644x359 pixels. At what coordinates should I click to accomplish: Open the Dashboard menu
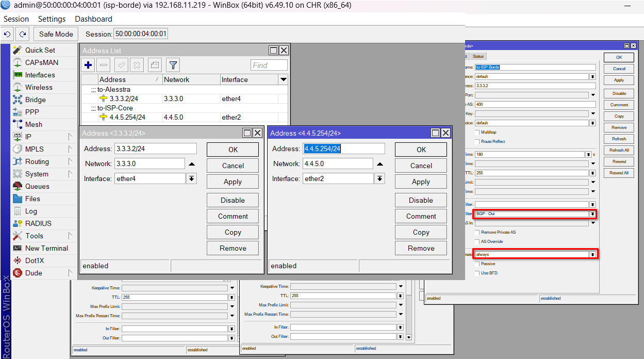pos(93,19)
